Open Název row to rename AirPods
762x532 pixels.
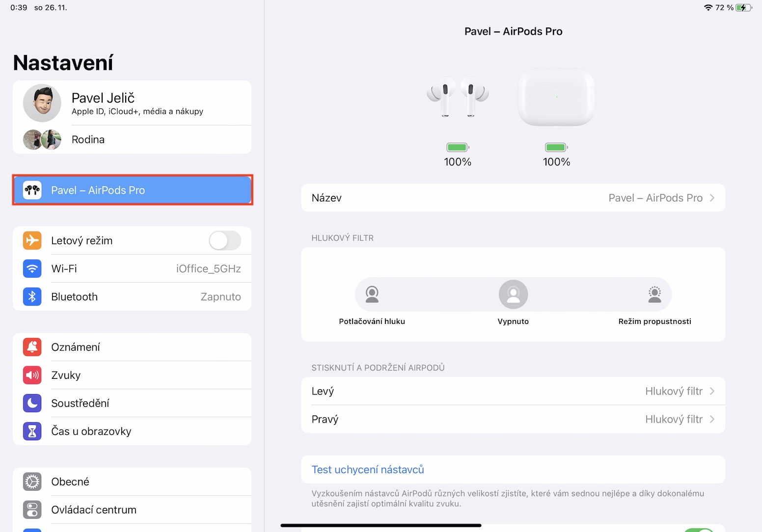point(513,198)
